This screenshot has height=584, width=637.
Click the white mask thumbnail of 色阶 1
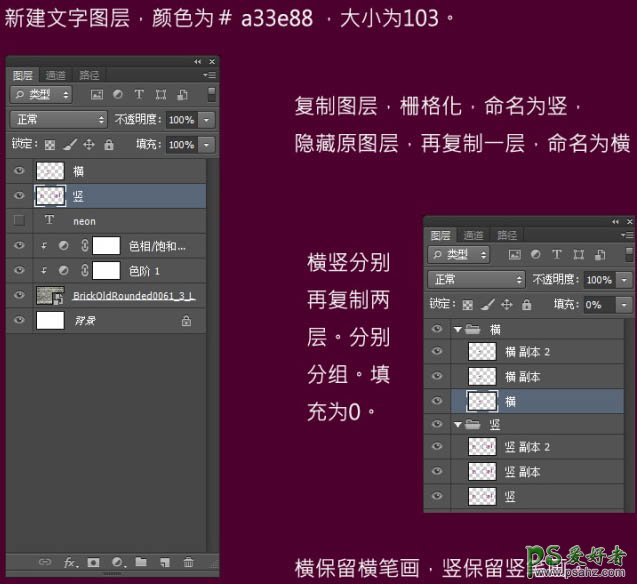[x=106, y=271]
